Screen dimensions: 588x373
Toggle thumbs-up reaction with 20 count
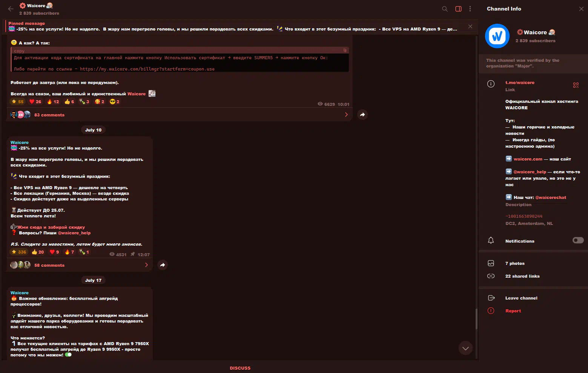point(38,252)
